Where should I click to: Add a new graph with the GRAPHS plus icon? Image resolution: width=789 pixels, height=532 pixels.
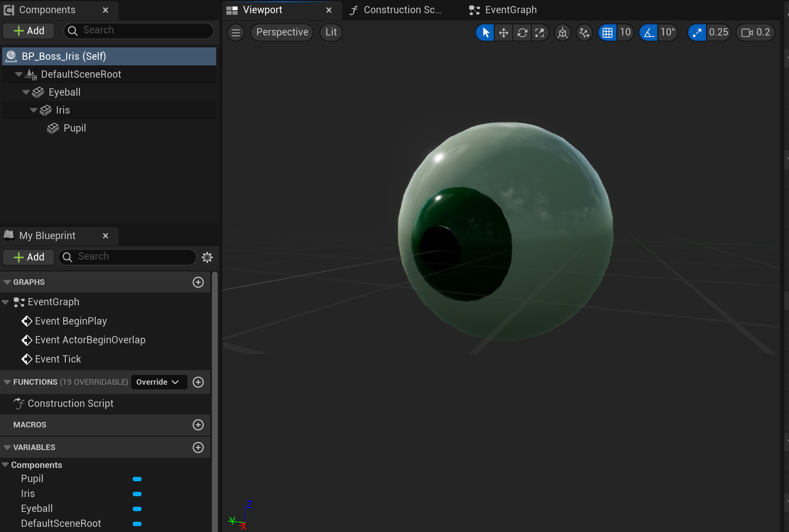pos(198,282)
